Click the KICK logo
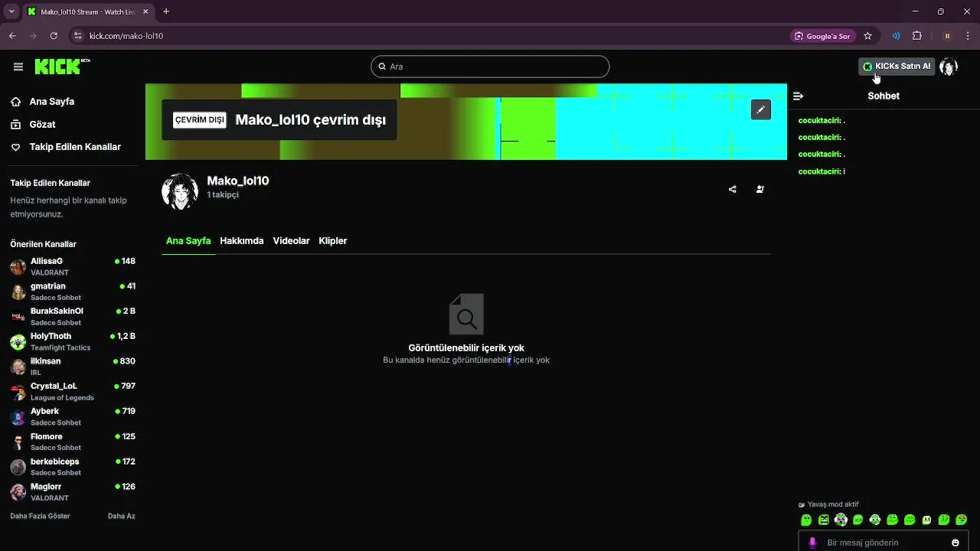Image resolution: width=980 pixels, height=551 pixels. (x=62, y=67)
